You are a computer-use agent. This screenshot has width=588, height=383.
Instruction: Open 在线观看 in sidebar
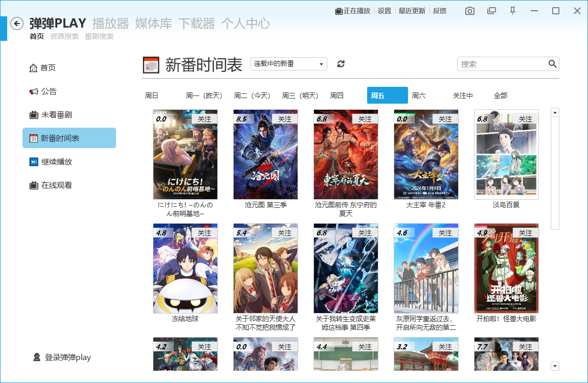point(51,185)
